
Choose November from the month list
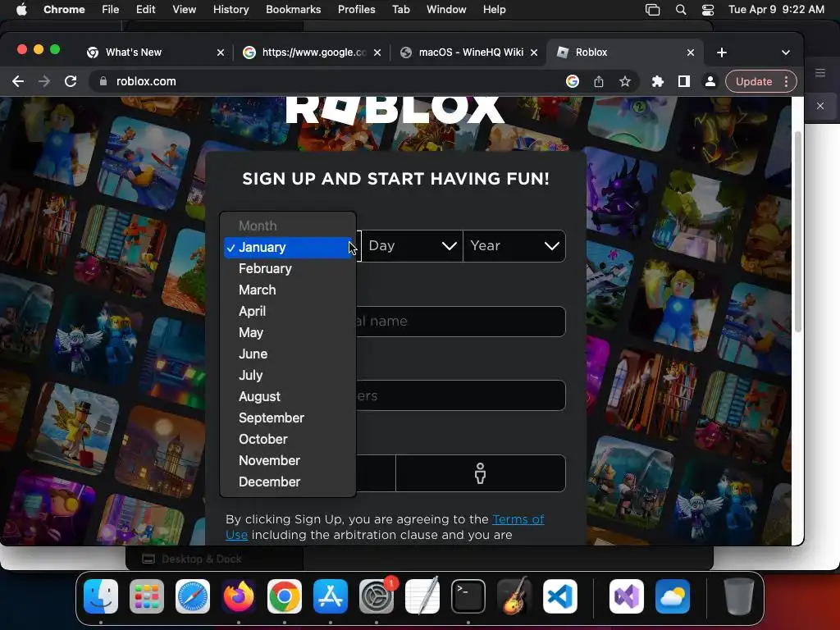click(x=288, y=461)
